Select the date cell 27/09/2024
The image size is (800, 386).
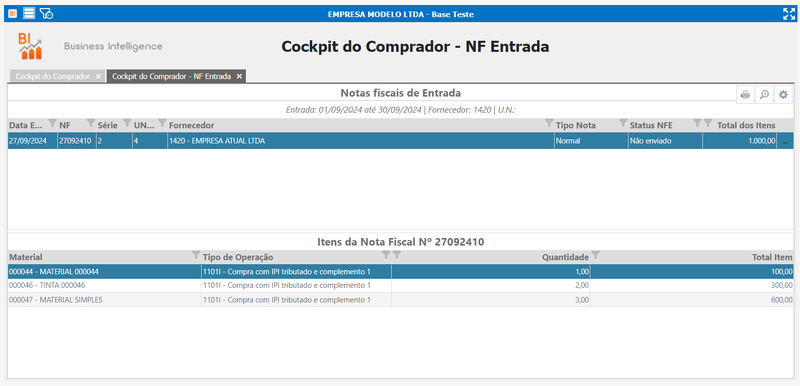[x=32, y=141]
